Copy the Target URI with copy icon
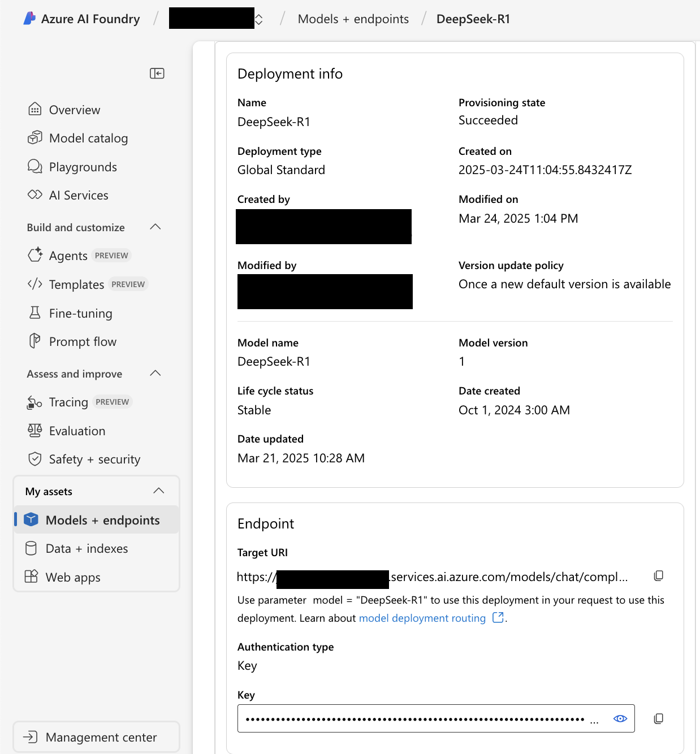 pos(659,576)
